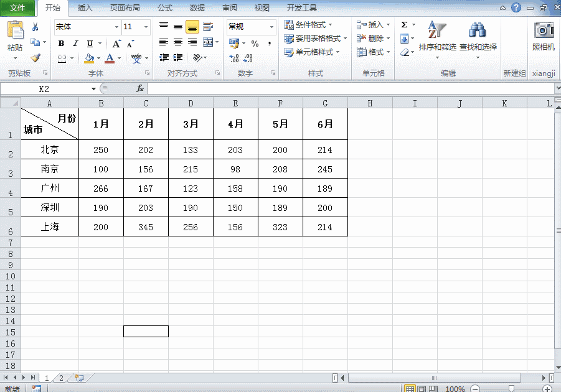This screenshot has height=392, width=561.
Task: Toggle bold formatting
Action: tap(61, 44)
